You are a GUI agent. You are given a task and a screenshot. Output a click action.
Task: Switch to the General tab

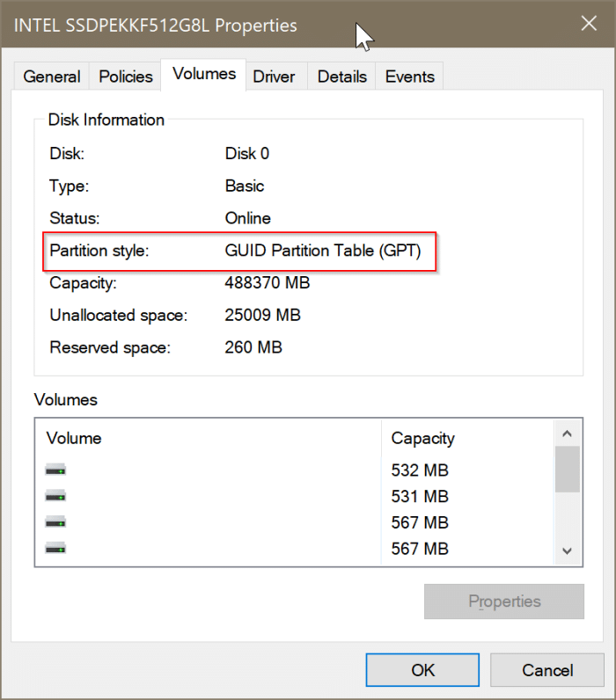(x=52, y=77)
